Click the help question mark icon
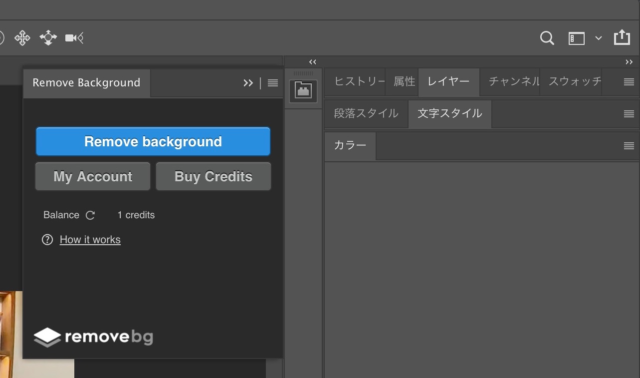 click(47, 240)
